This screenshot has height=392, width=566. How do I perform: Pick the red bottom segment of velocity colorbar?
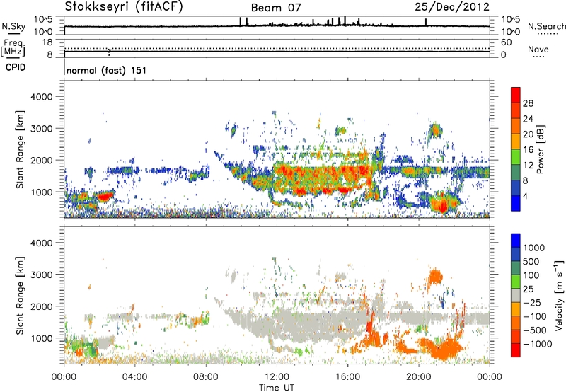tap(516, 350)
